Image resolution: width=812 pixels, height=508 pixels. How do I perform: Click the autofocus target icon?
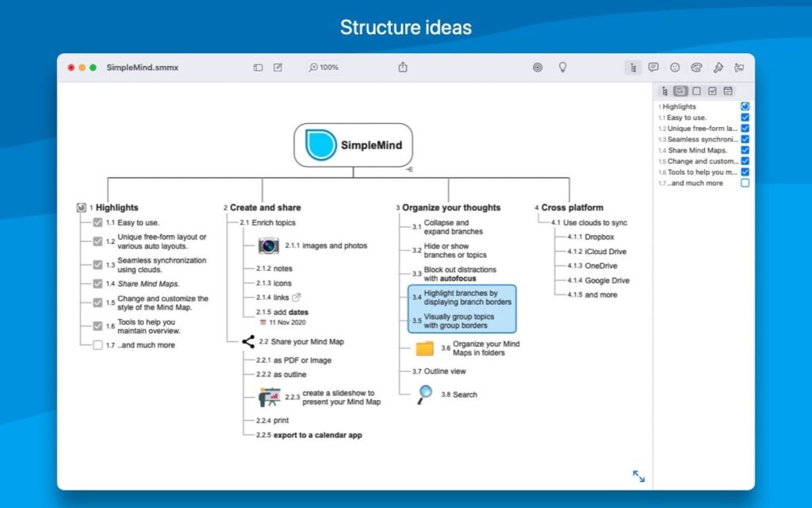point(538,67)
